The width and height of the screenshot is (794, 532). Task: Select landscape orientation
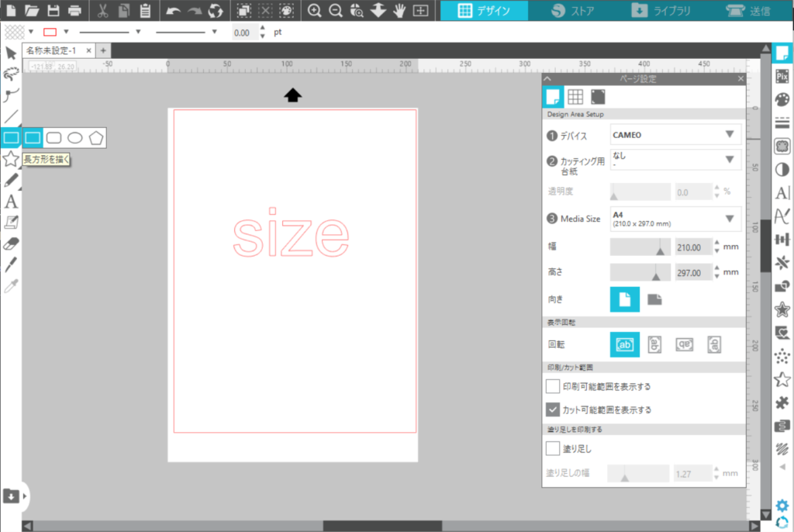[x=654, y=299]
